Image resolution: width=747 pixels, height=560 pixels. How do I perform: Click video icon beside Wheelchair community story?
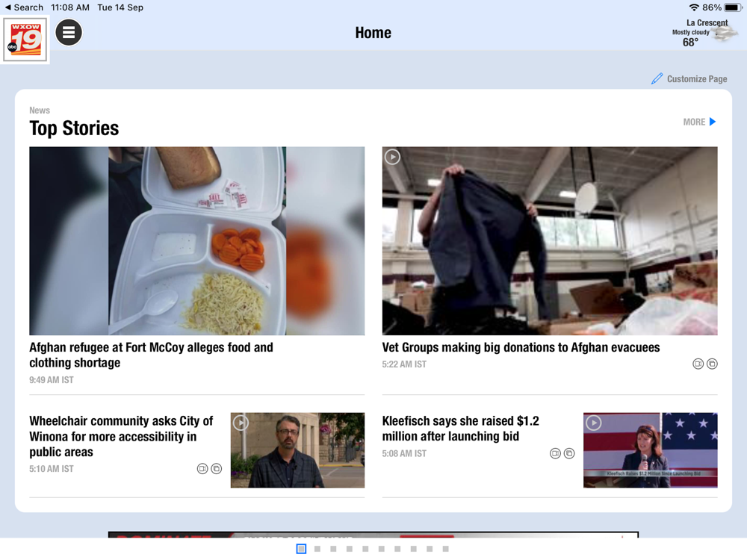click(202, 469)
